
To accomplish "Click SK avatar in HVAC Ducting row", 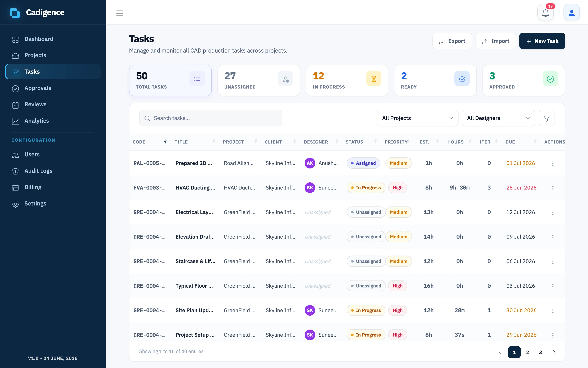I will tap(310, 188).
